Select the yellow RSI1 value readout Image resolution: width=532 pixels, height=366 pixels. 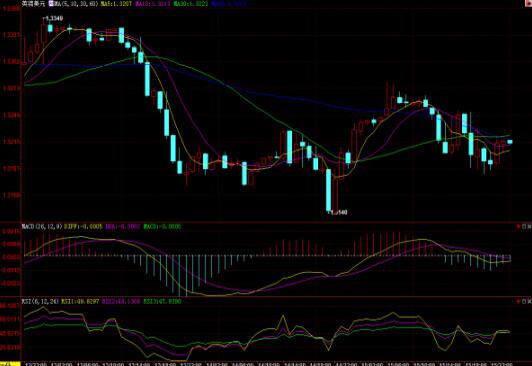(x=80, y=301)
